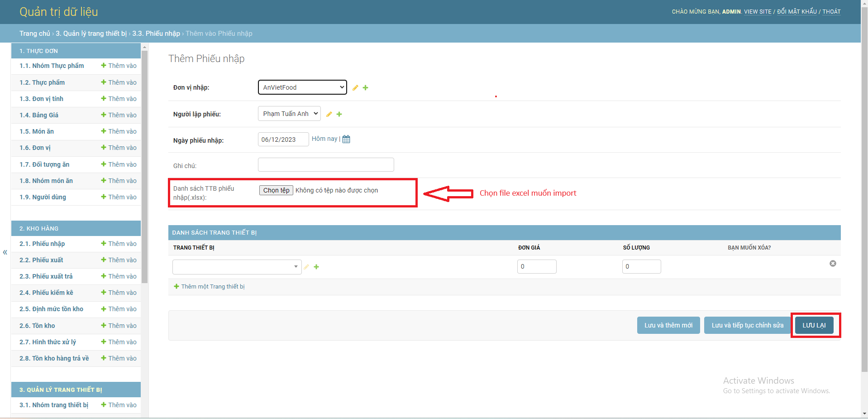Click the green plus icon beside Trang thiết bị dropdown
This screenshot has height=419, width=868.
[x=316, y=267]
